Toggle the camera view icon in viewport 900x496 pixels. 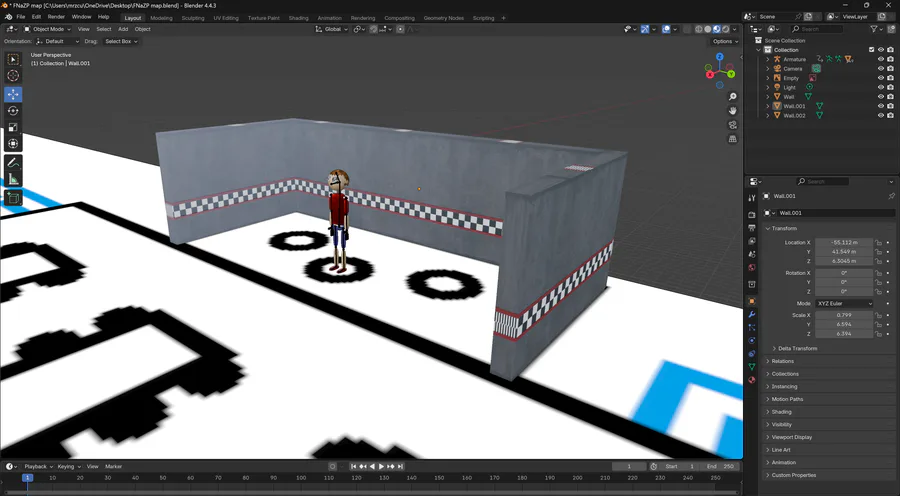click(732, 125)
